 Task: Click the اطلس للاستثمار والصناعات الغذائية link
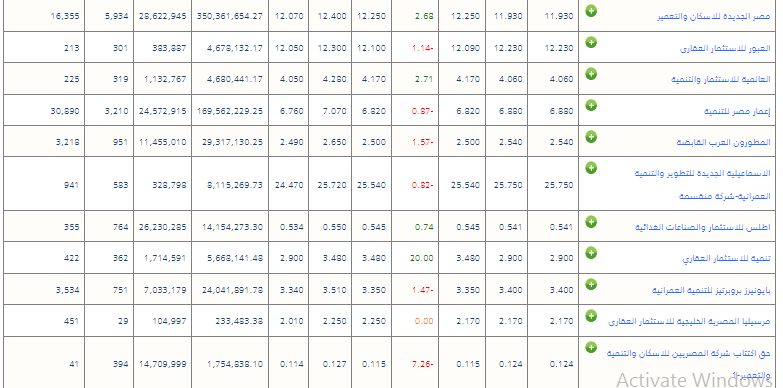coord(703,228)
